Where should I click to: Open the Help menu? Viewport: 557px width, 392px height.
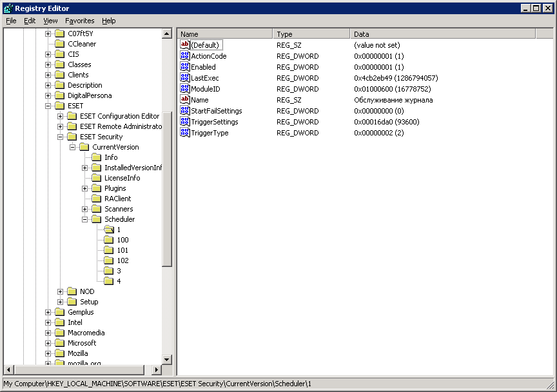(x=109, y=21)
